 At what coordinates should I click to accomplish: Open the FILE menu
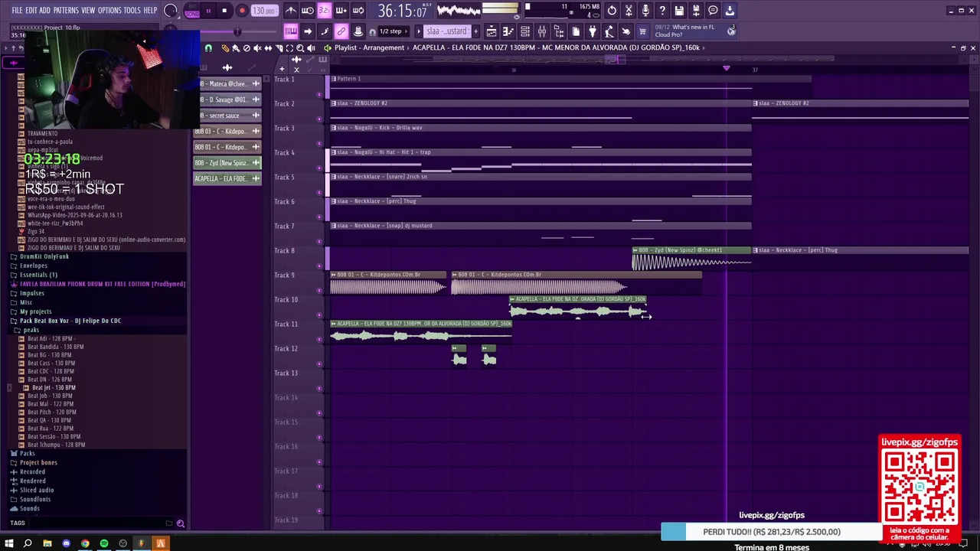(x=17, y=11)
